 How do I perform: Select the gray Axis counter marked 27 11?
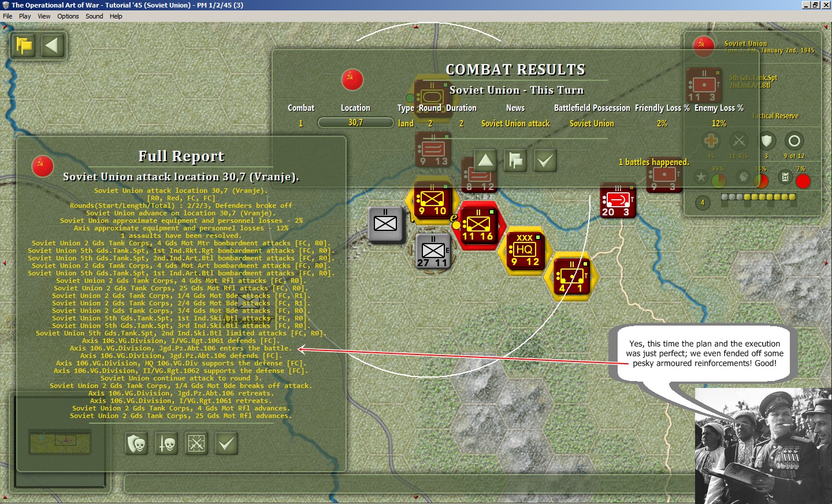click(x=433, y=252)
